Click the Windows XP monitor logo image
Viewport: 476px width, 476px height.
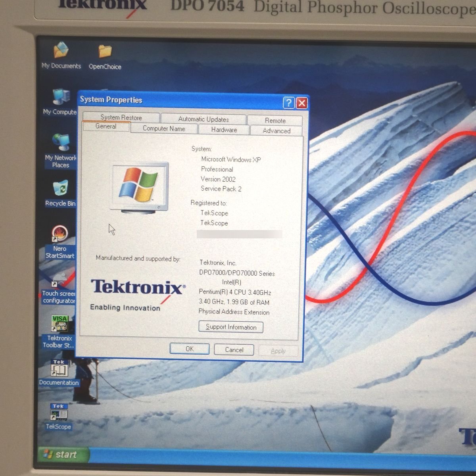click(139, 188)
